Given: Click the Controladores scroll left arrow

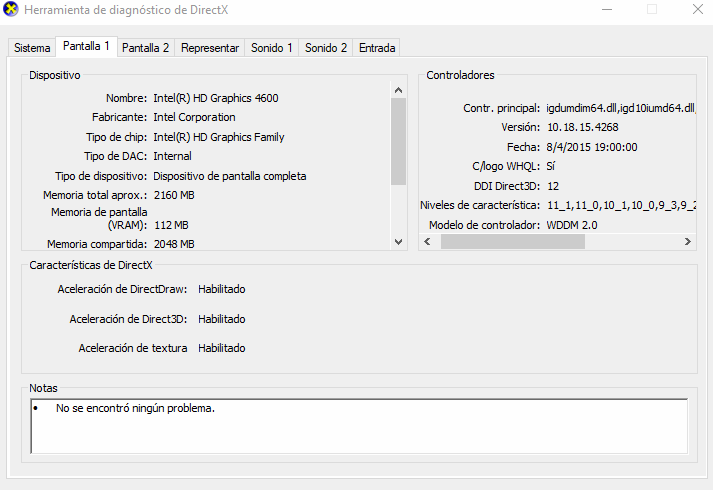Looking at the screenshot, I should click(427, 241).
